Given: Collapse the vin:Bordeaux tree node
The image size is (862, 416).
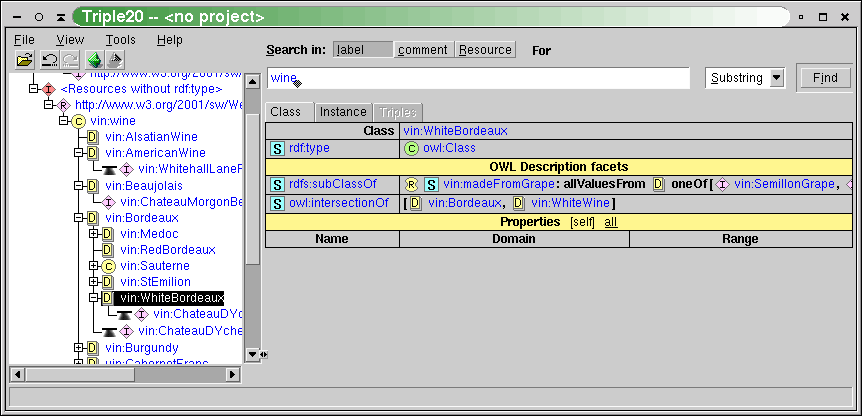Looking at the screenshot, I should click(x=78, y=218).
